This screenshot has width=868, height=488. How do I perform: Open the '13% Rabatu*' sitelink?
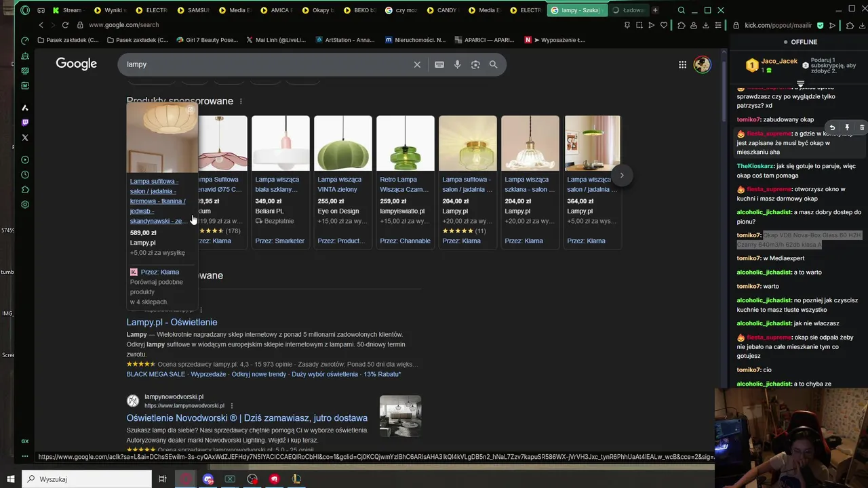click(x=382, y=374)
